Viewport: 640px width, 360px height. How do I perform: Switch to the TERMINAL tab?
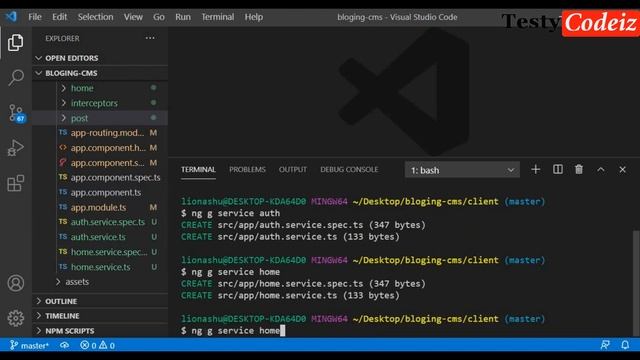coord(198,170)
